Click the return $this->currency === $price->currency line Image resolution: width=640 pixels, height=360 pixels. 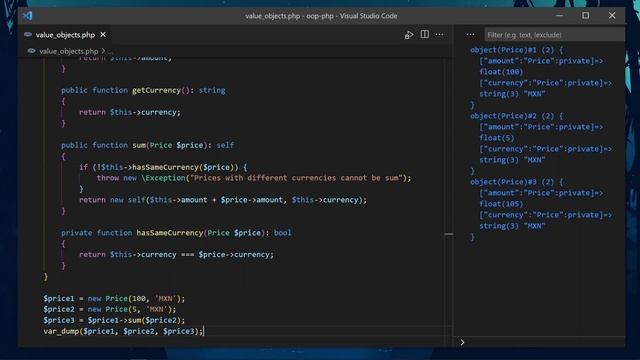(176, 255)
